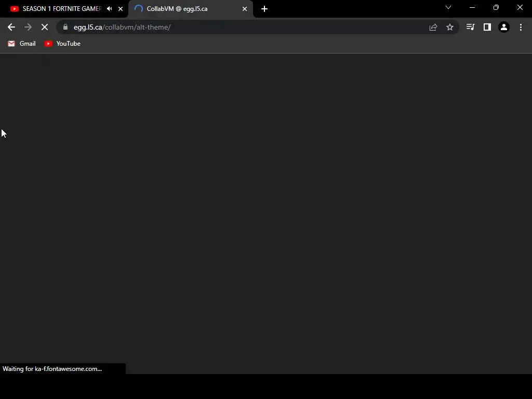
Task: Click the 'Waiting for ka-f.fontawesome.com' status text
Action: point(52,369)
